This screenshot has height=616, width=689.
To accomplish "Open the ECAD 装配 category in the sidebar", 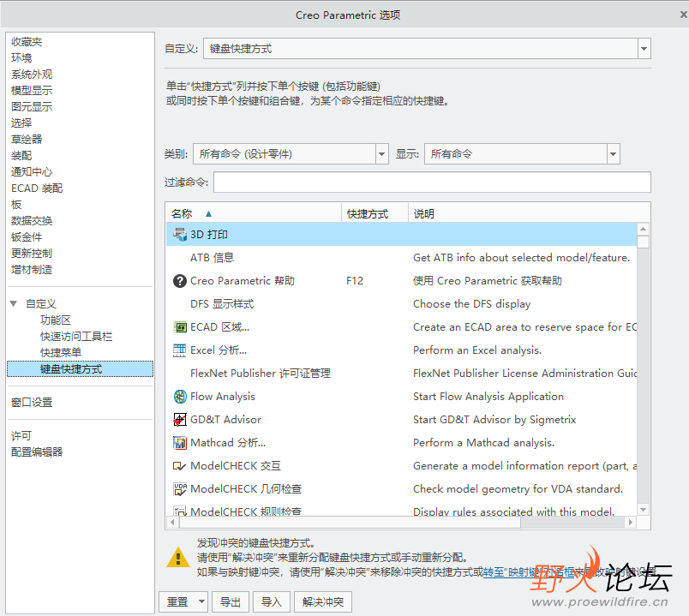I will tap(37, 188).
